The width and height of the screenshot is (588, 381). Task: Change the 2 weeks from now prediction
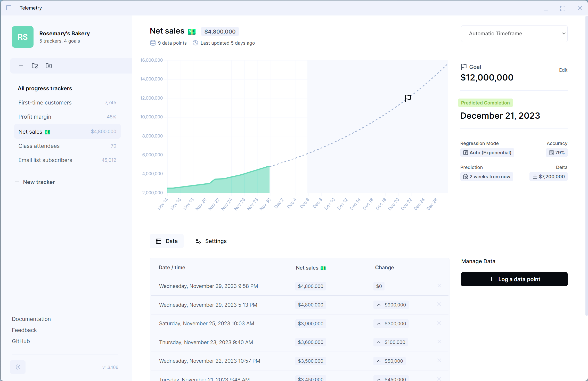(x=487, y=177)
